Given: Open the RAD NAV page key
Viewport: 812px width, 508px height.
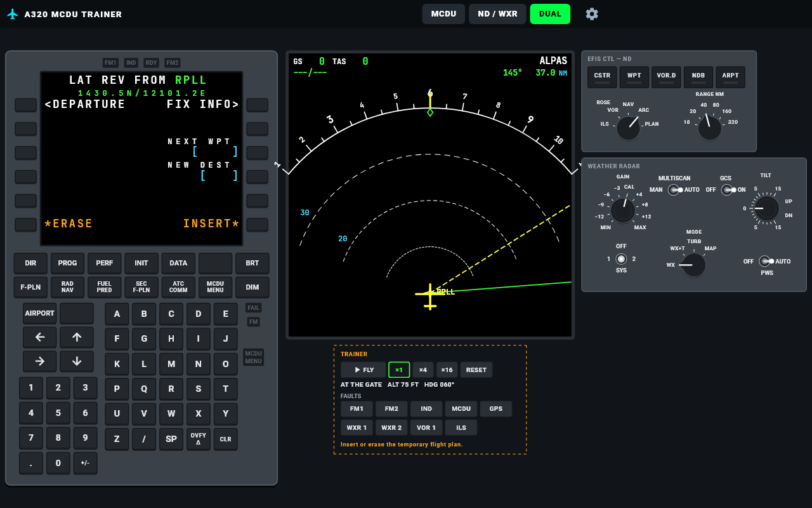Looking at the screenshot, I should [x=67, y=287].
